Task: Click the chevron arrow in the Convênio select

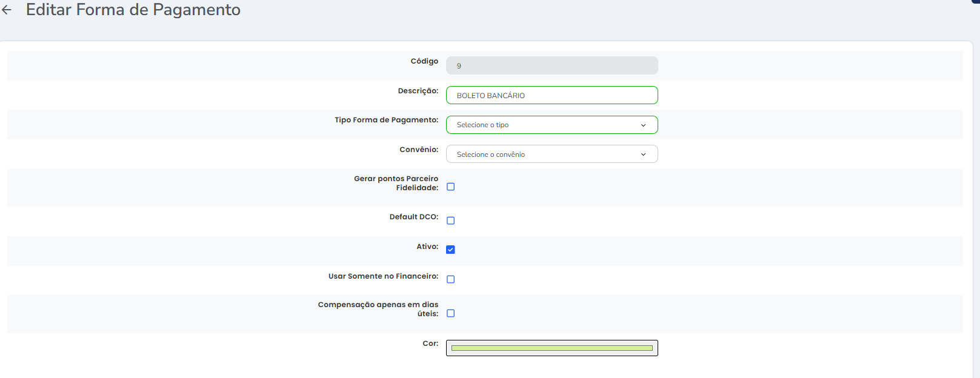Action: click(x=643, y=154)
